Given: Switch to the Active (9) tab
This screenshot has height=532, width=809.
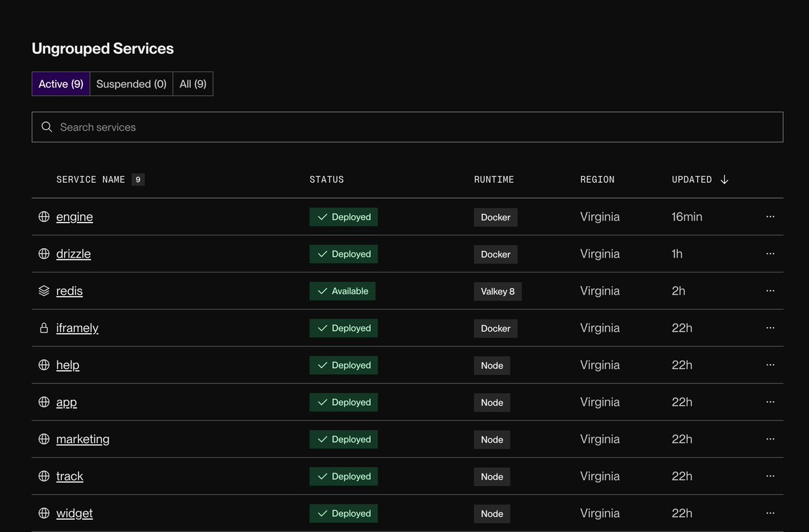Looking at the screenshot, I should (x=61, y=84).
